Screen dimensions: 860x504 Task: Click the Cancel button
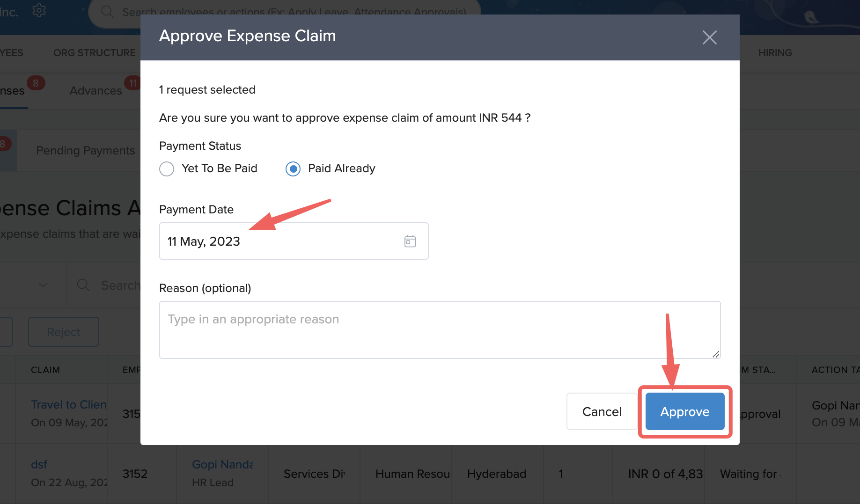602,411
